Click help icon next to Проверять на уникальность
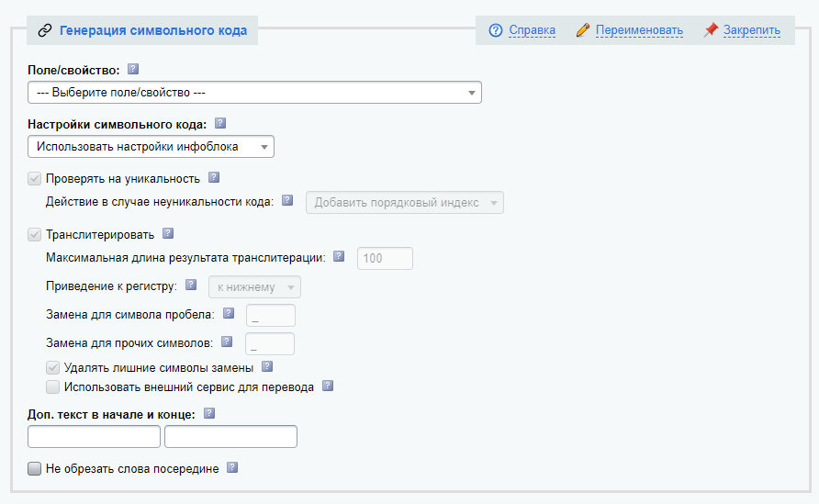Viewport: 819px width, 504px height. (213, 178)
